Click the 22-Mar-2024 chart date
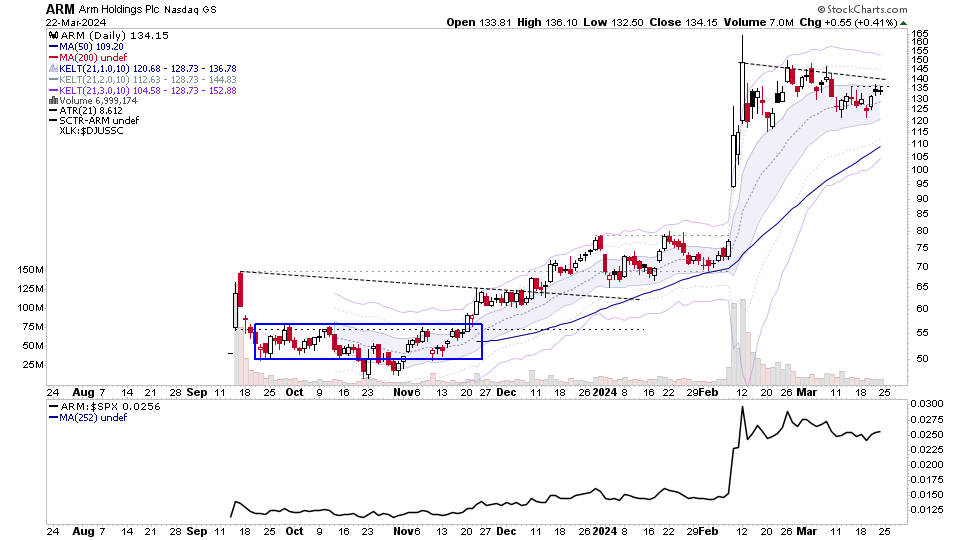 76,23
